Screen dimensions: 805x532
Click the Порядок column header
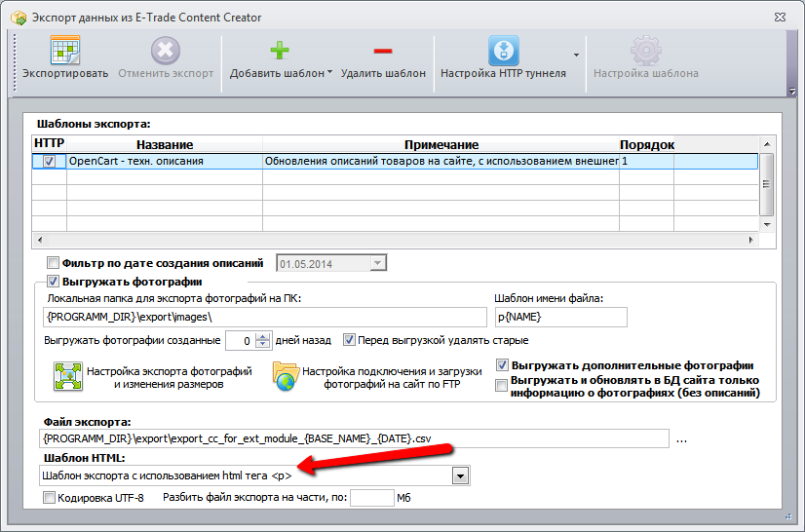(x=646, y=144)
